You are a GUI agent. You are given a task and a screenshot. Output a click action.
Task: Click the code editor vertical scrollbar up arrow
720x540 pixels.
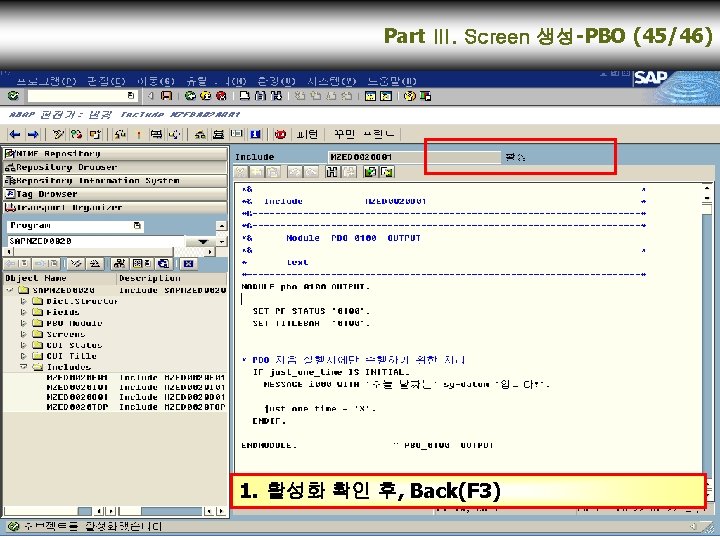coord(707,188)
